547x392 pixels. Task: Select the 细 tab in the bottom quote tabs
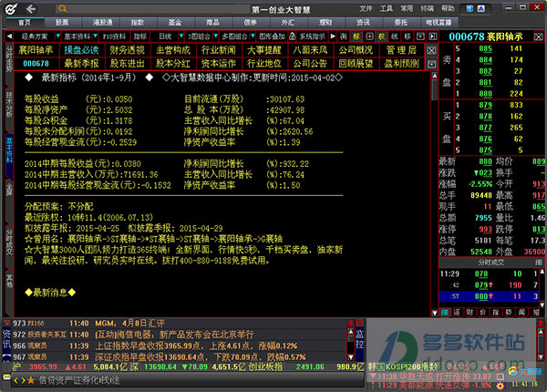click(x=445, y=312)
